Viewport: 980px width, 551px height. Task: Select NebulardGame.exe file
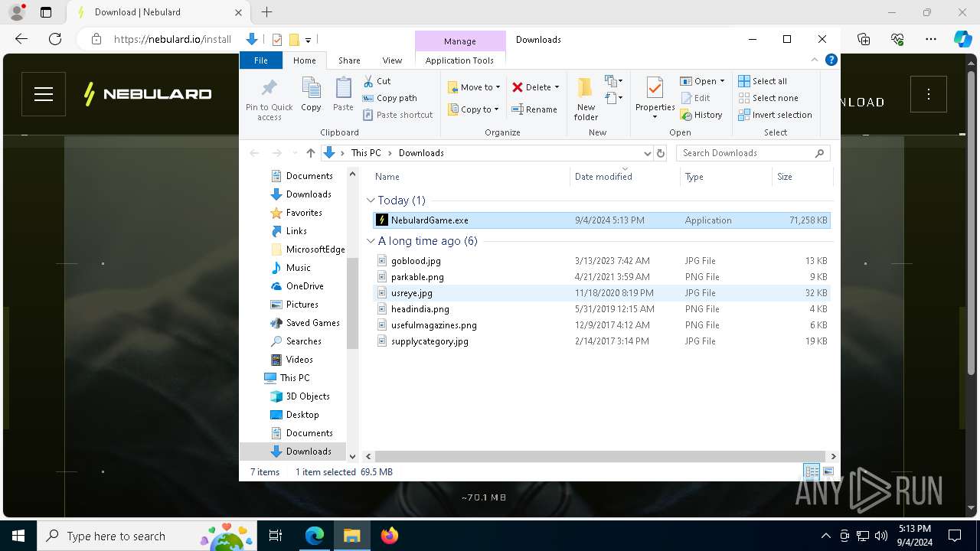click(x=601, y=220)
